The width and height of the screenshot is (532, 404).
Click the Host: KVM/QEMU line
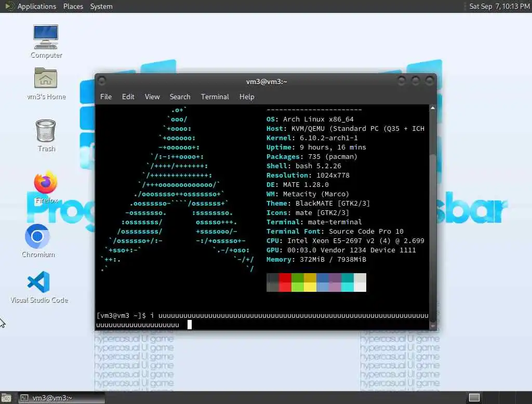(x=345, y=129)
